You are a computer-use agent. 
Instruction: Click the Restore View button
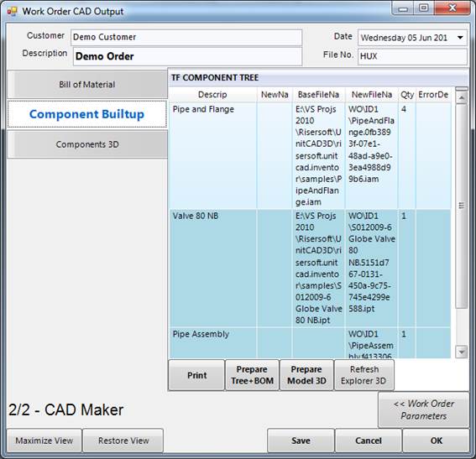point(123,441)
